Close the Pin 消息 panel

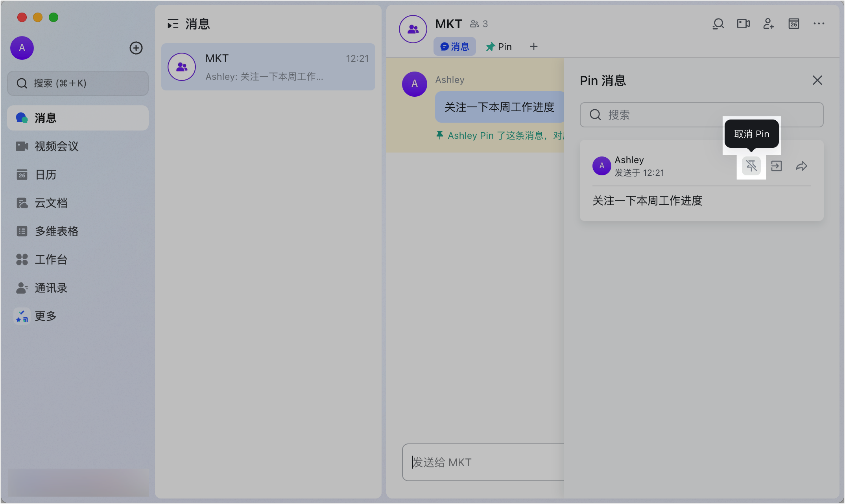coord(817,80)
